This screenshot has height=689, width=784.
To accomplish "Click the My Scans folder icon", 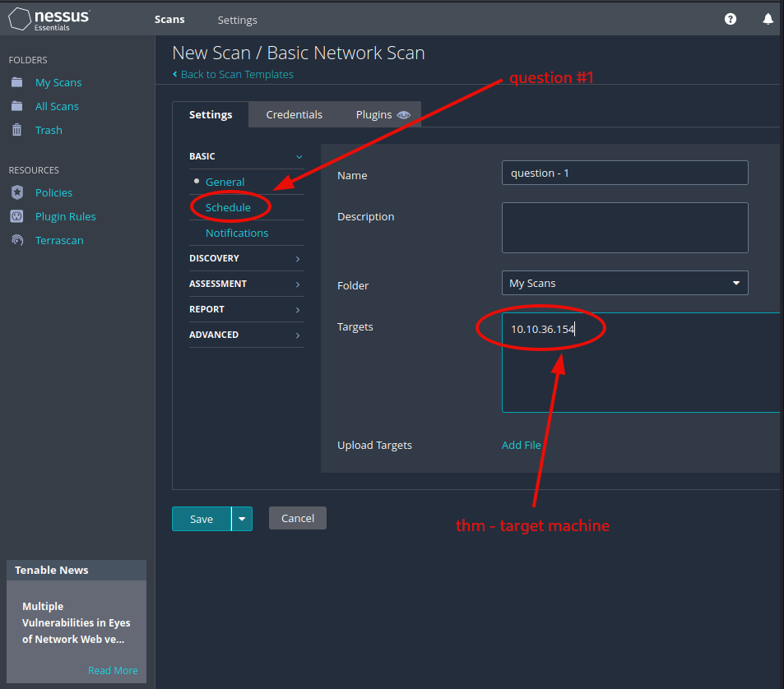I will (17, 82).
